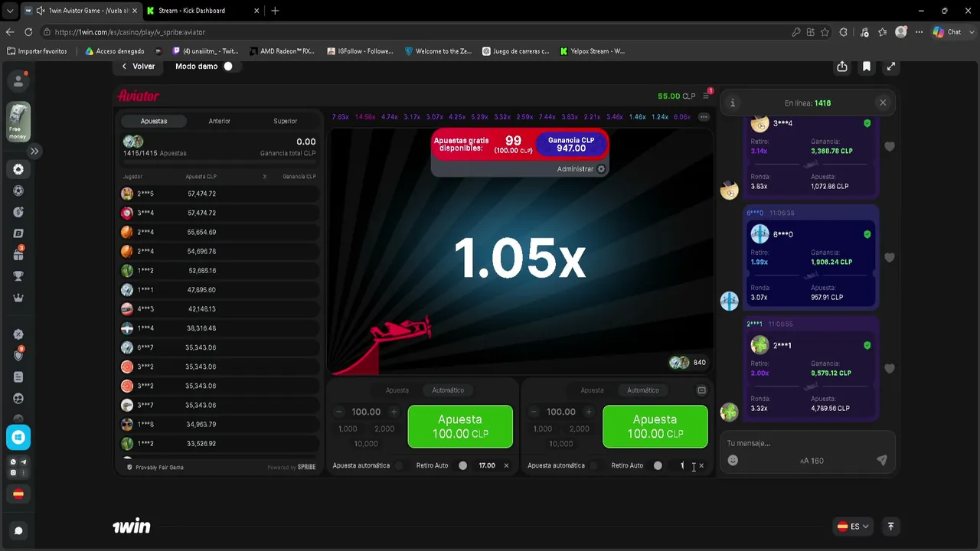Screen dimensions: 980x551
Task: Open Yelpox Stream bookmark
Action: click(593, 51)
